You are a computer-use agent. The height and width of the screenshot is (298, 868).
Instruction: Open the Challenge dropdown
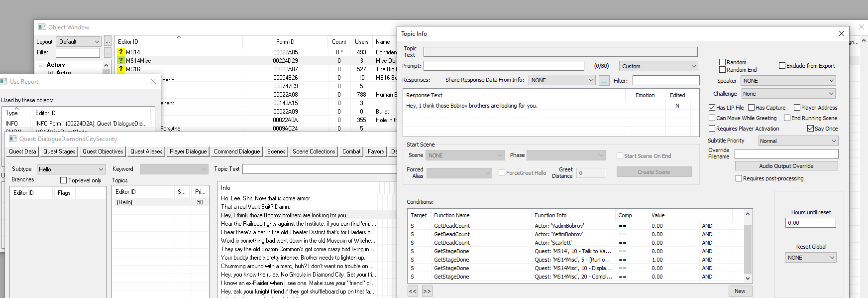coord(788,94)
